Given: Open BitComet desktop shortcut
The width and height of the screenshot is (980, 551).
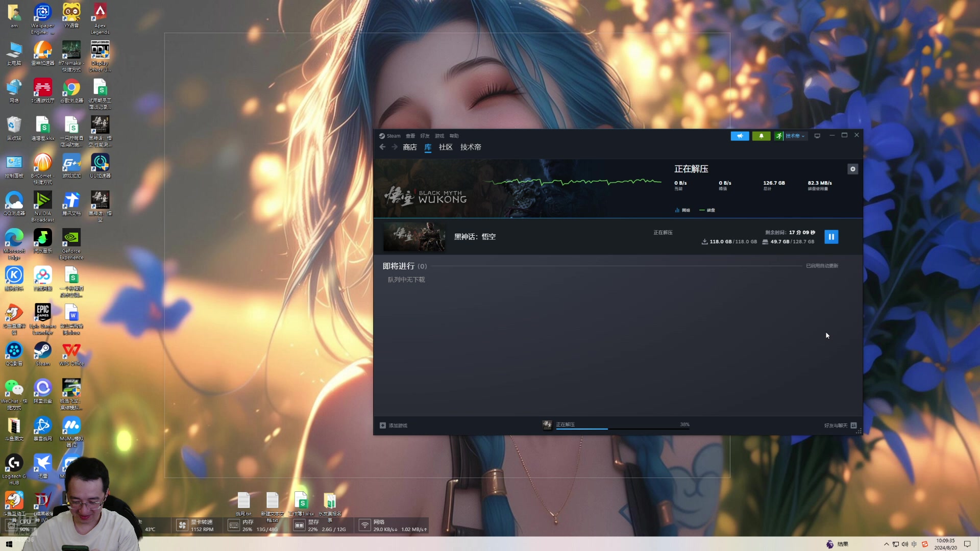Looking at the screenshot, I should pyautogui.click(x=42, y=169).
